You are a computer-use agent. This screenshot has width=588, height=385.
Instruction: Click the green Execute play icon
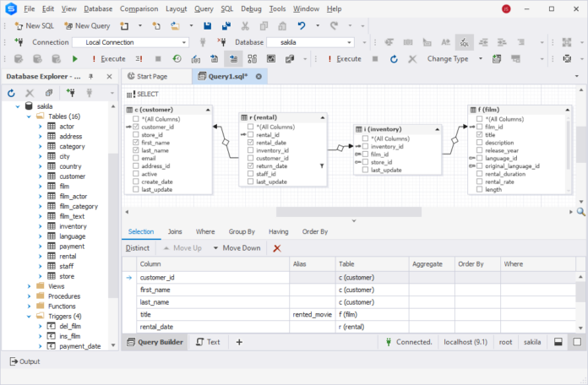[x=75, y=59]
